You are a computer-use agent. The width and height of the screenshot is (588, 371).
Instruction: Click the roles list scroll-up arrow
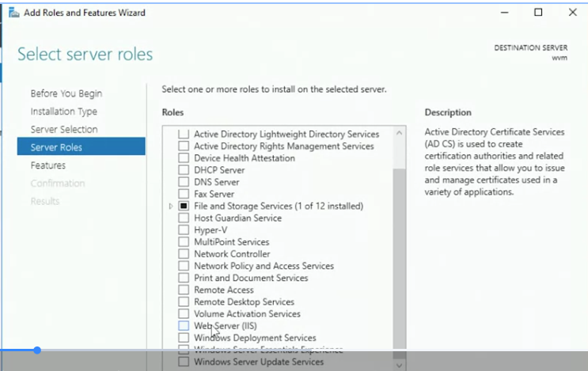[400, 133]
